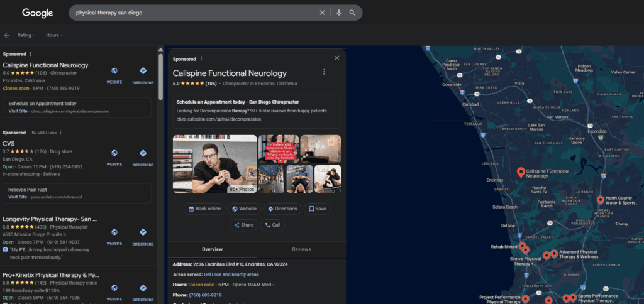The width and height of the screenshot is (644, 304).
Task: Open the office room photo thumbnail
Action: click(320, 148)
